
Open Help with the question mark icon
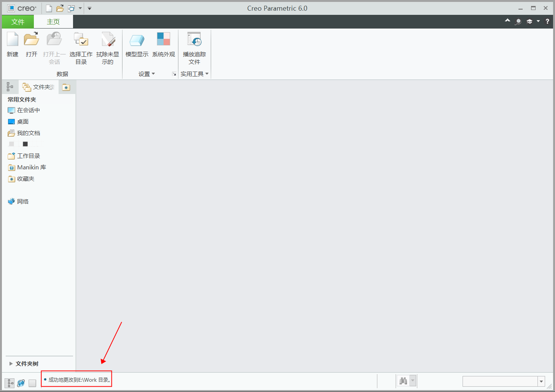(547, 21)
